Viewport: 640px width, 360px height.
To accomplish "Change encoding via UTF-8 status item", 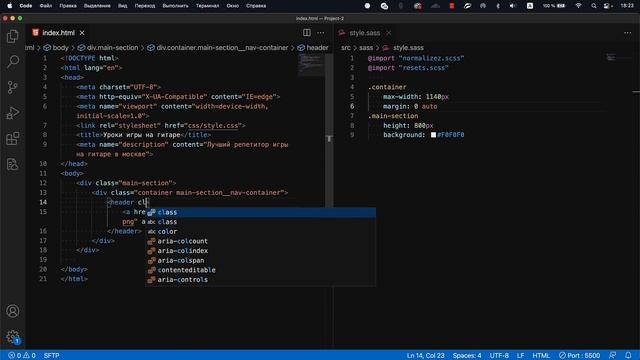I will click(x=499, y=356).
